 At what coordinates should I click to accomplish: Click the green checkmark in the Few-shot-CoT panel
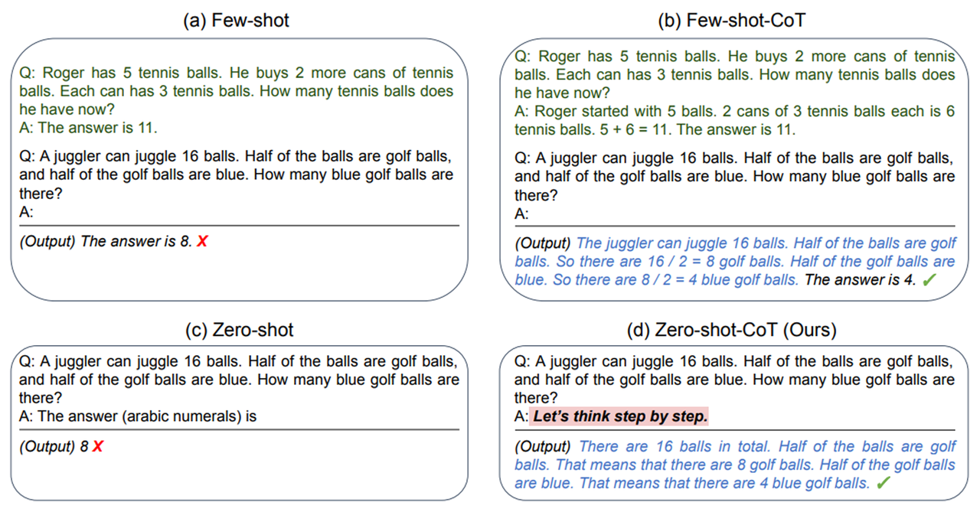(x=929, y=280)
